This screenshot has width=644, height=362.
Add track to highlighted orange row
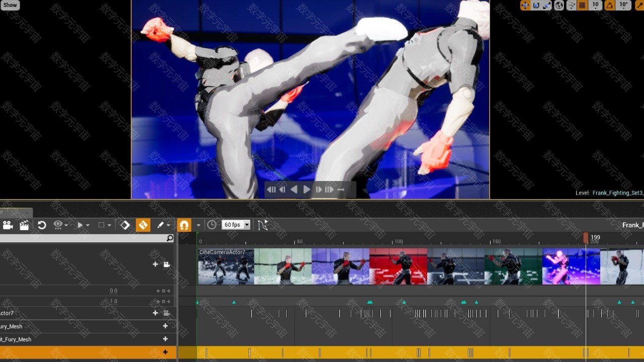(165, 352)
